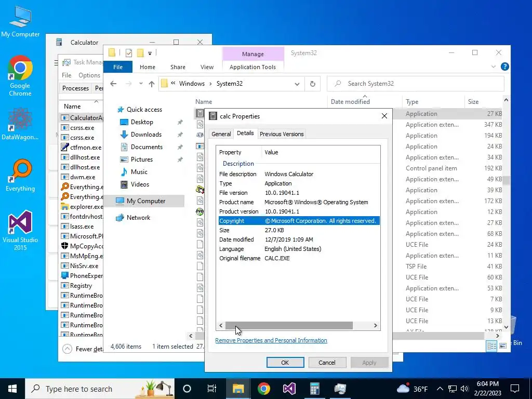Screen dimensions: 532x399
Task: Open the Share ribbon tab
Action: click(178, 67)
